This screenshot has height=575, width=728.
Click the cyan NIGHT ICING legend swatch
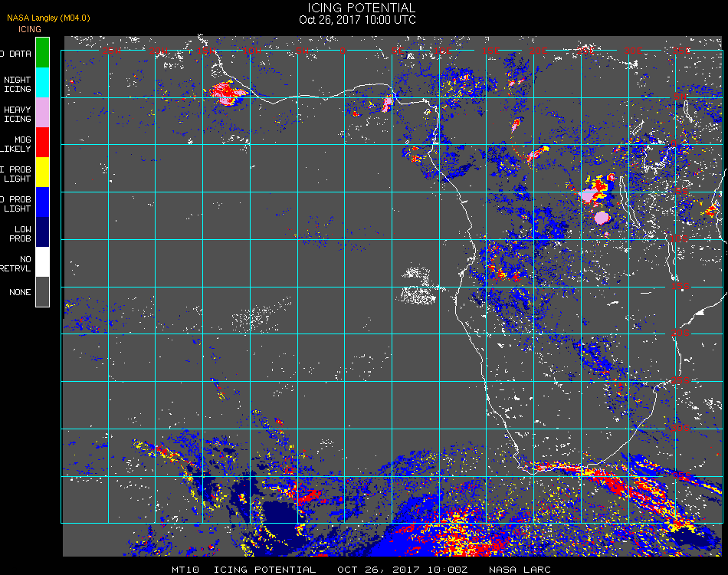click(42, 82)
